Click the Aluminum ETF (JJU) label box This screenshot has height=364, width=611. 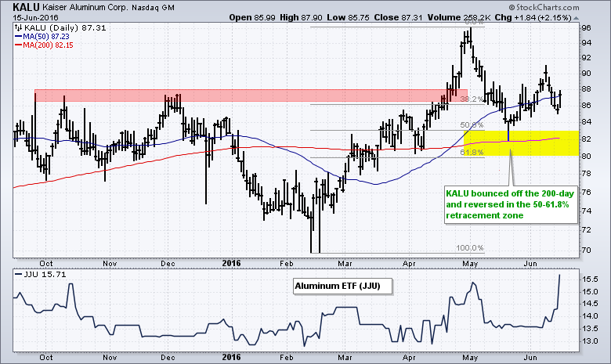343,287
